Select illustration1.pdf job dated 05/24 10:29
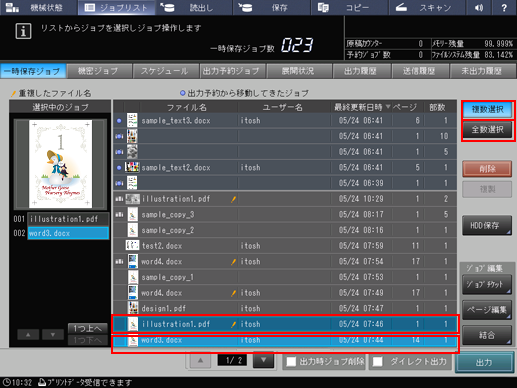 click(285, 199)
